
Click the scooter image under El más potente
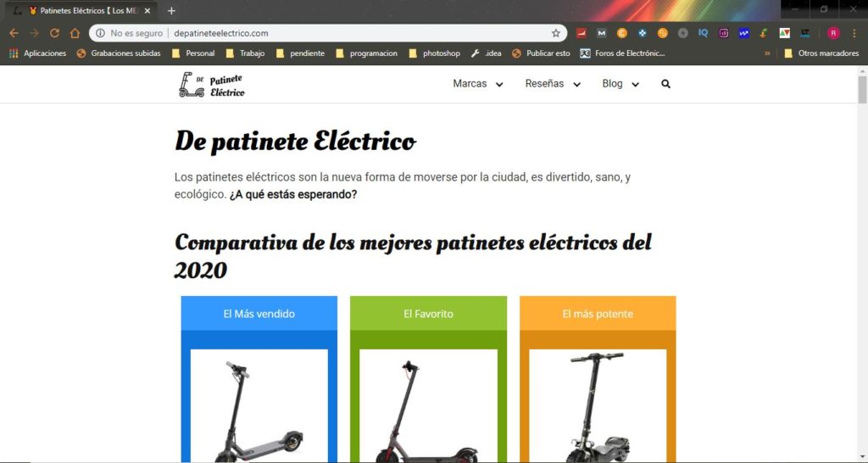(598, 406)
